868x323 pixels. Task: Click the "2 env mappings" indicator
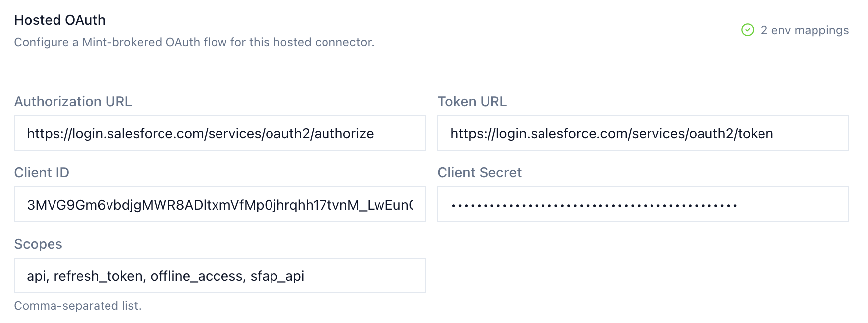click(804, 30)
